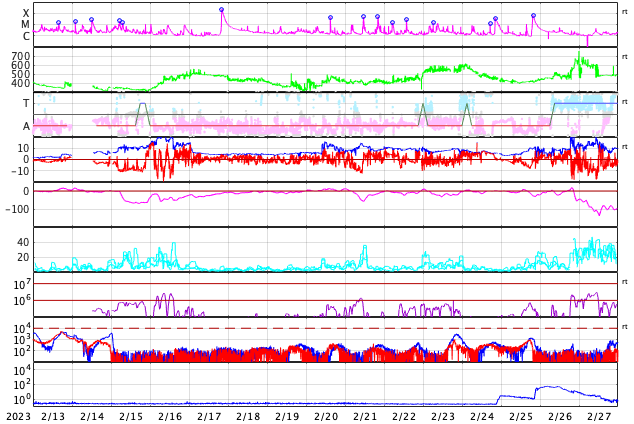Select the 600 axis value
The height and width of the screenshot is (424, 634).
tap(21, 65)
